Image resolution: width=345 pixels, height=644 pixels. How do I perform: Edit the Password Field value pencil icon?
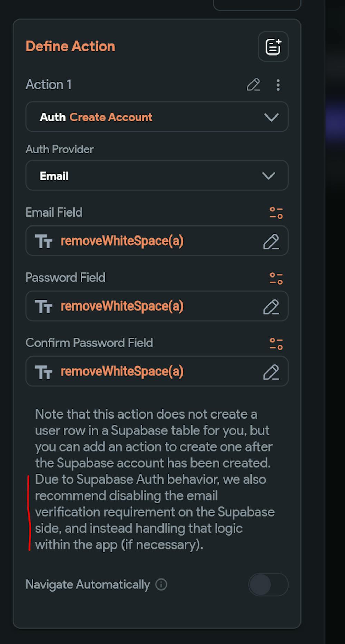click(x=271, y=307)
